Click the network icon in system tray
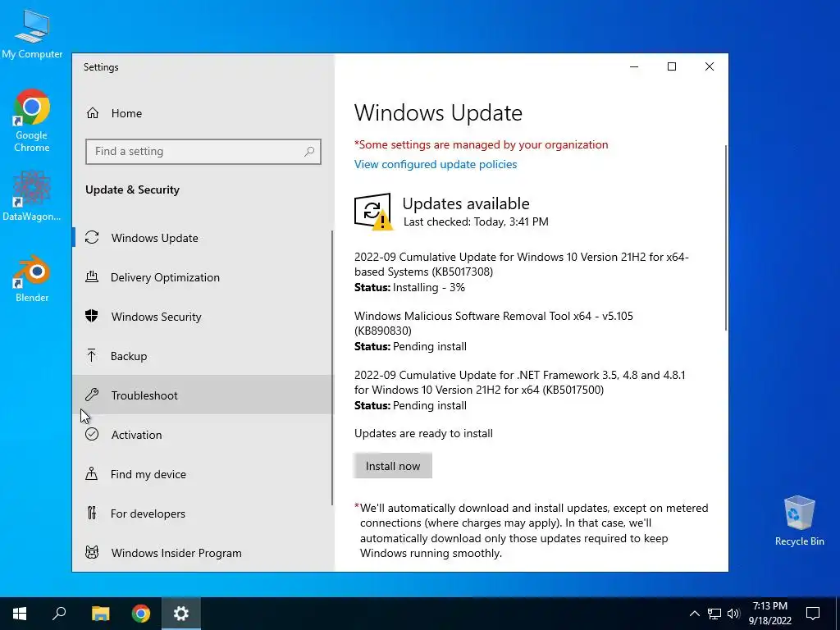This screenshot has width=840, height=630. coord(714,614)
